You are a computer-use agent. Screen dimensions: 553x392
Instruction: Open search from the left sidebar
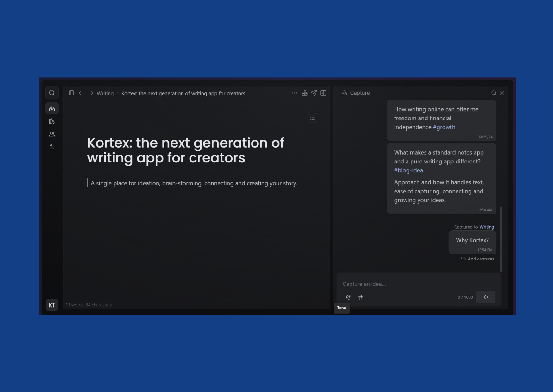click(52, 93)
